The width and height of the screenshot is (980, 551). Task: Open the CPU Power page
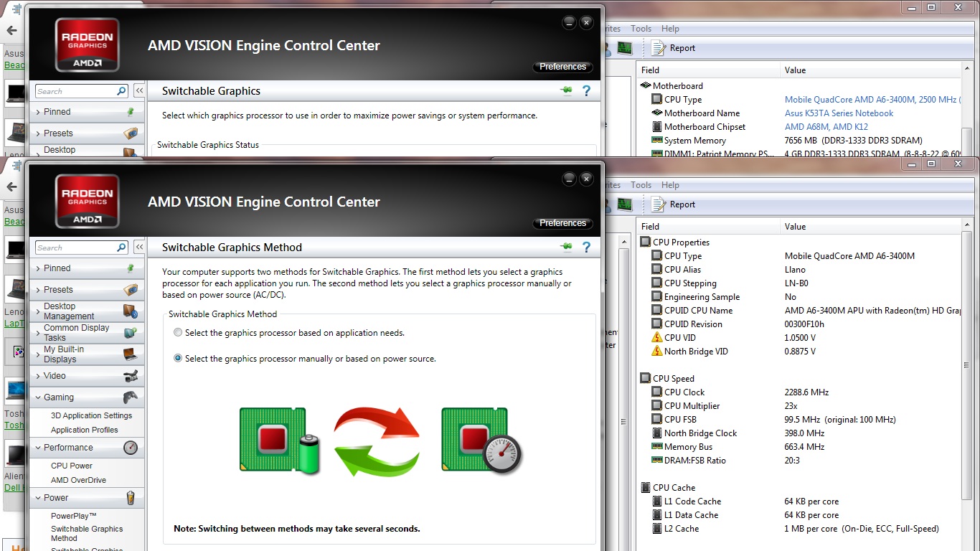pos(72,466)
